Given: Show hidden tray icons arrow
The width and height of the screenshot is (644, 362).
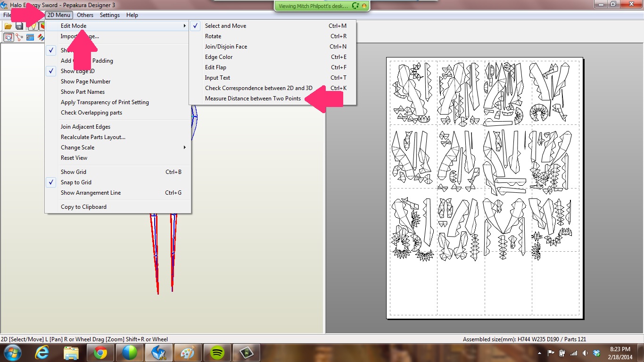Looking at the screenshot, I should point(539,353).
